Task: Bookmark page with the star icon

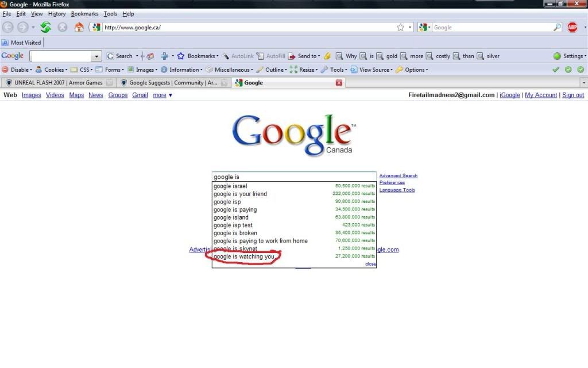Action: point(400,28)
